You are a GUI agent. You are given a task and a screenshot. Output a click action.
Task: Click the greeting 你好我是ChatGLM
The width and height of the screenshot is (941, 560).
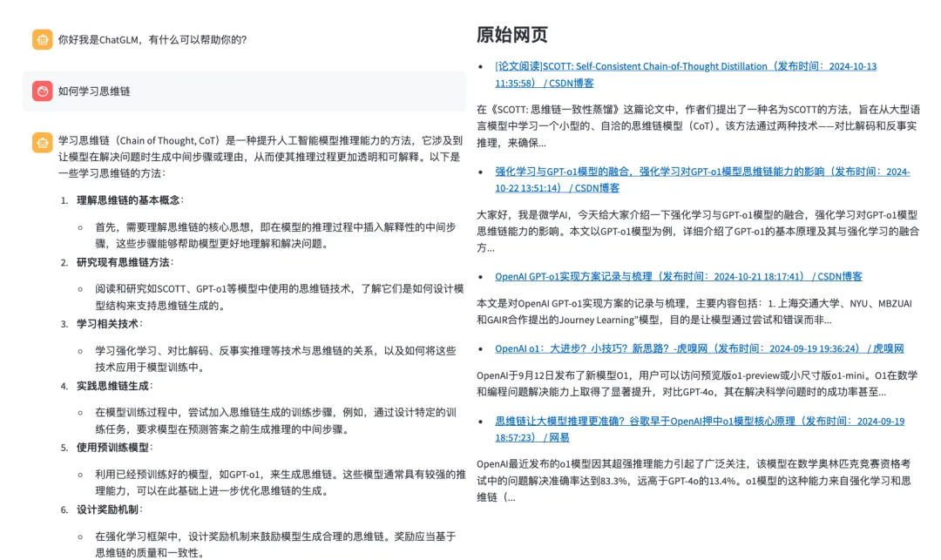[x=152, y=39]
